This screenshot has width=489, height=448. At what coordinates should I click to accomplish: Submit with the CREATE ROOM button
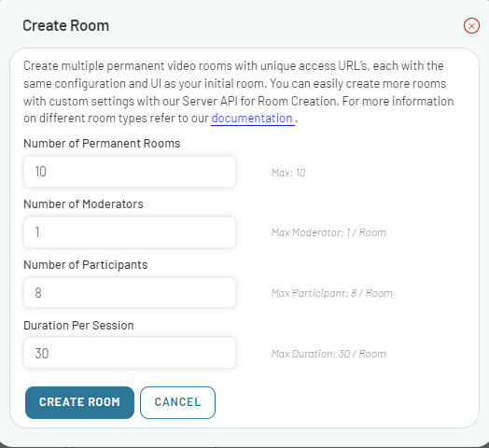pyautogui.click(x=79, y=402)
